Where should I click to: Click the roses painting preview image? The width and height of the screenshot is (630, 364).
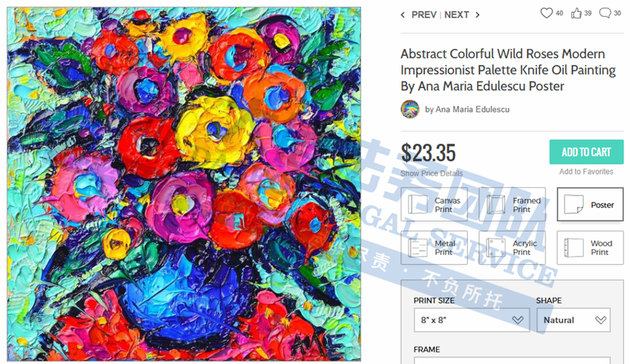(184, 183)
